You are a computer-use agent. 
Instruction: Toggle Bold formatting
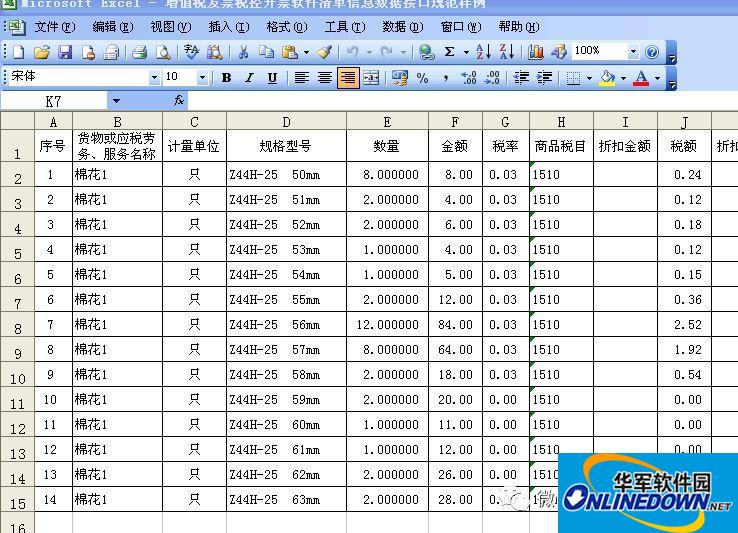coord(226,78)
